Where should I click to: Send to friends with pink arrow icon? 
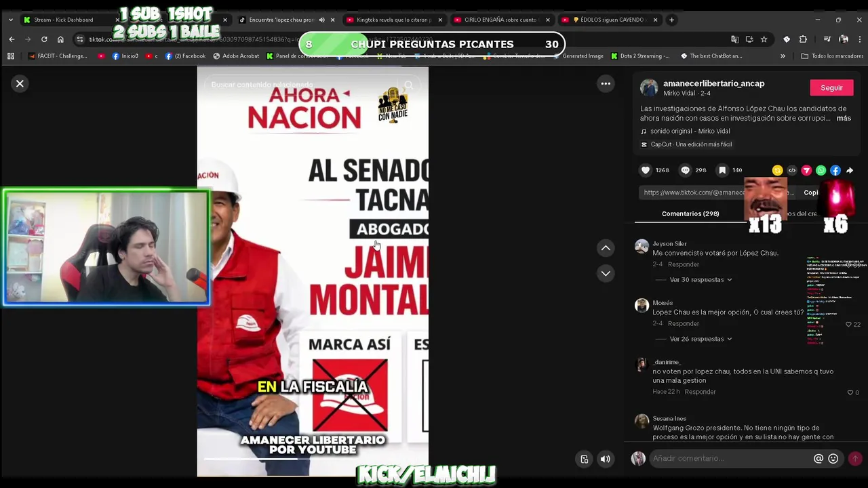pos(806,170)
